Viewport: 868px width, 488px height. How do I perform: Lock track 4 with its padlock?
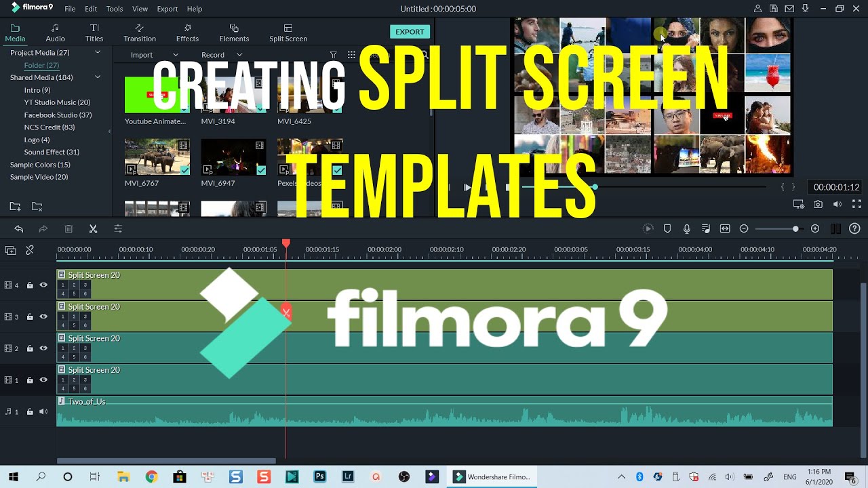(30, 285)
